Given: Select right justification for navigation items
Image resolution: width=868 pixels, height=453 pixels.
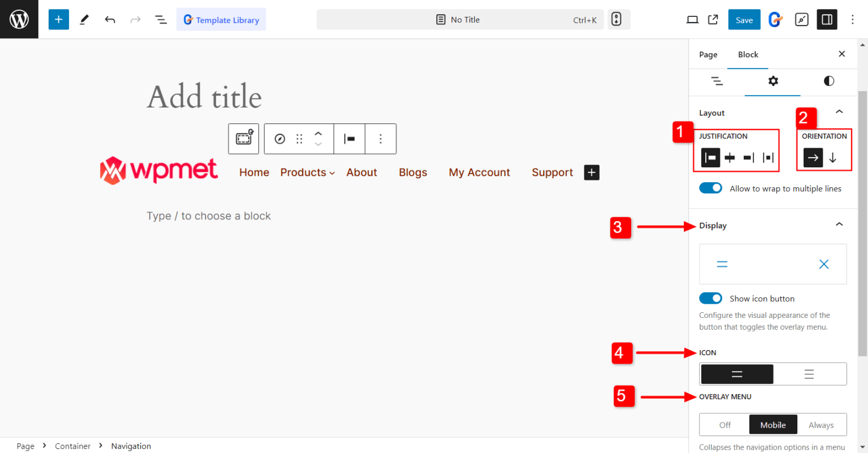Looking at the screenshot, I should [x=748, y=157].
